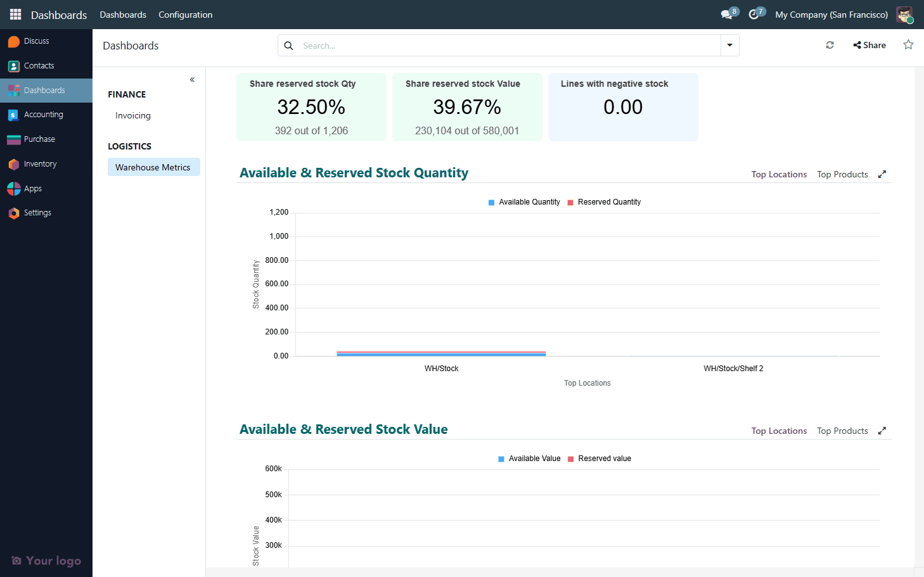Refresh the dashboard data

point(830,45)
